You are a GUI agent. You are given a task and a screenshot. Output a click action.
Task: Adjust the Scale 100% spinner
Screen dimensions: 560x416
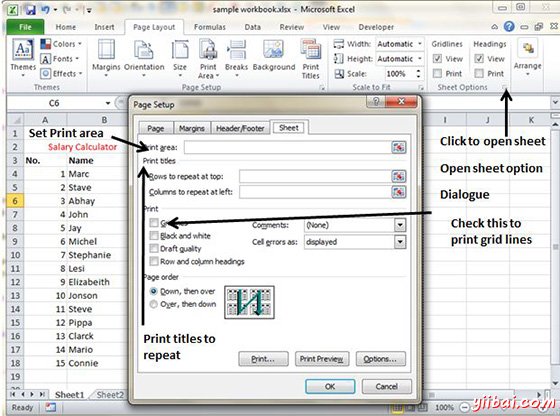(x=418, y=74)
